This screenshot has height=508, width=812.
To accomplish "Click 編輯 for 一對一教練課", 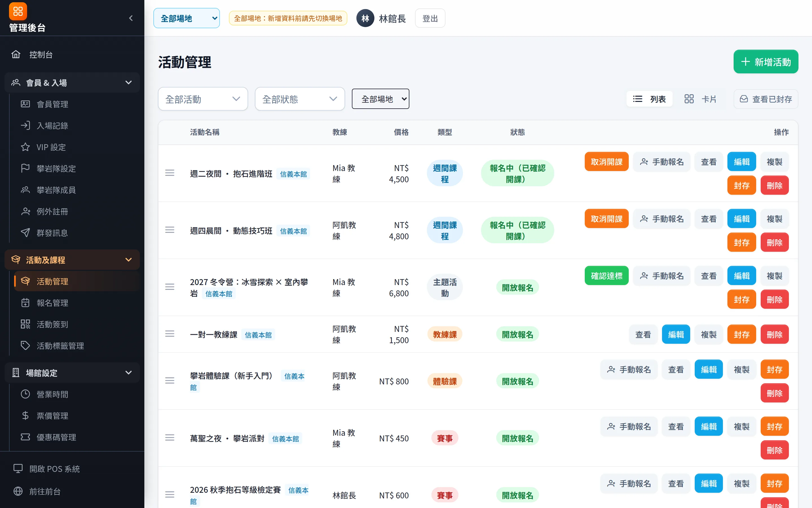I will click(x=676, y=335).
